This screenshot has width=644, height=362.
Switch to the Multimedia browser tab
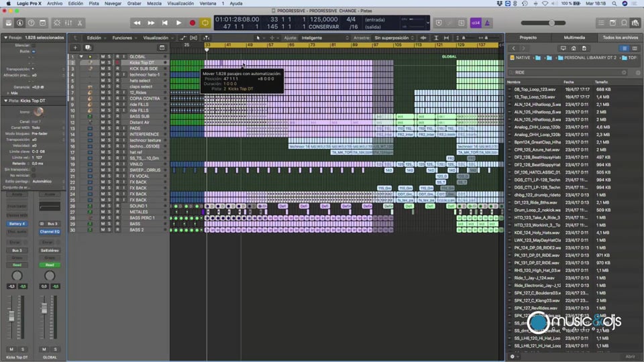pyautogui.click(x=574, y=38)
